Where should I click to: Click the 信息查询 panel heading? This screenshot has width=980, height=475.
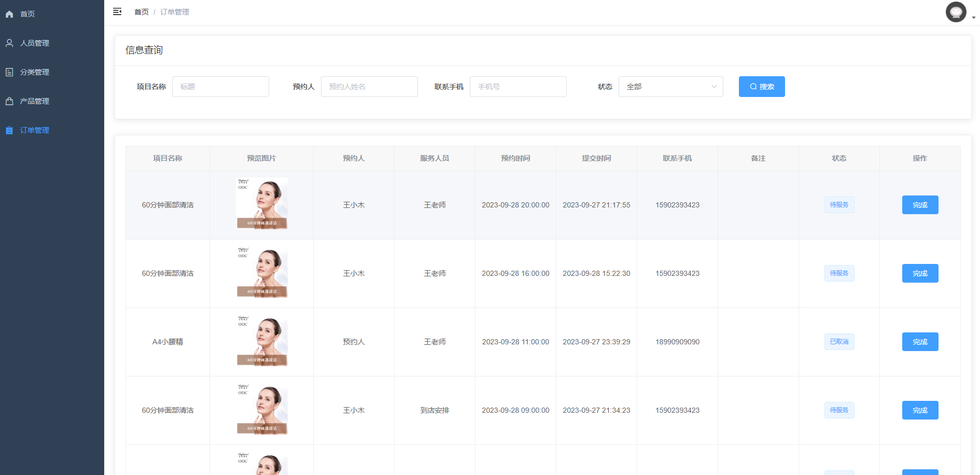144,50
